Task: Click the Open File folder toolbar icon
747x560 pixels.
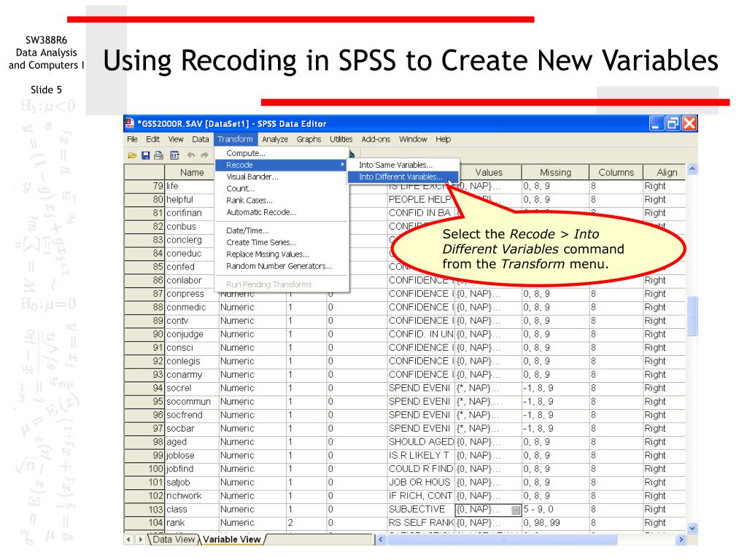Action: [x=133, y=155]
